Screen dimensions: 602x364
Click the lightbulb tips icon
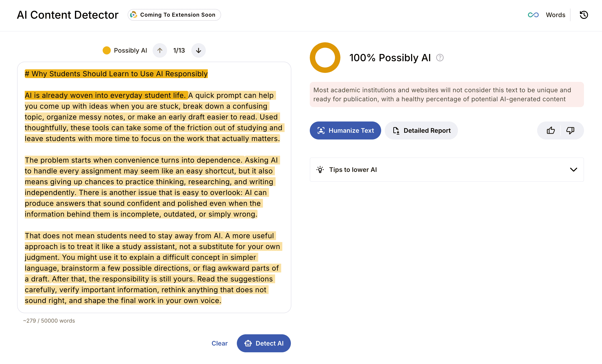click(x=320, y=170)
